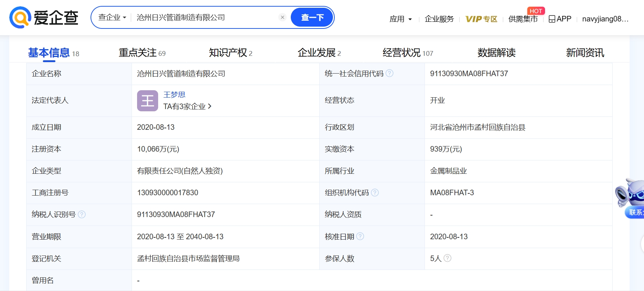
Task: Open the VIP专区 link
Action: (x=481, y=19)
